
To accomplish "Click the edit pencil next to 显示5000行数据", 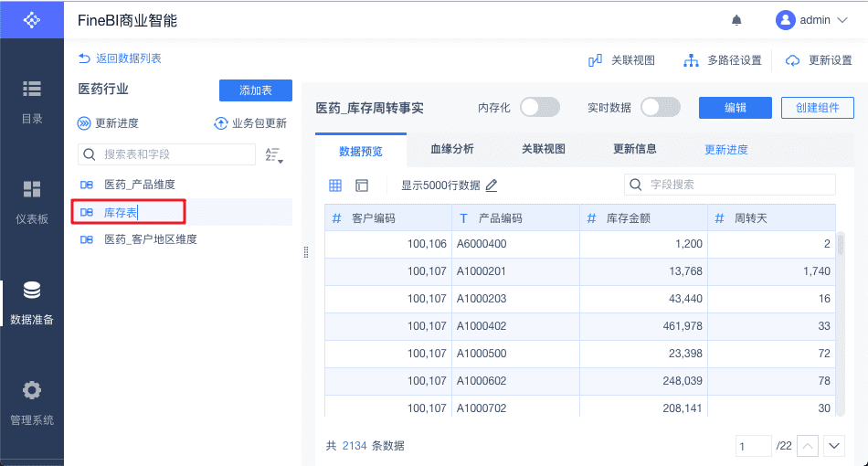I will (492, 185).
